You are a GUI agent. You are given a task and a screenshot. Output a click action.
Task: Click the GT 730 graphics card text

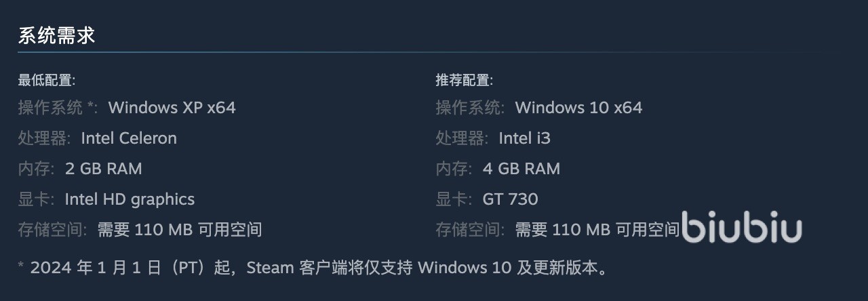point(510,199)
